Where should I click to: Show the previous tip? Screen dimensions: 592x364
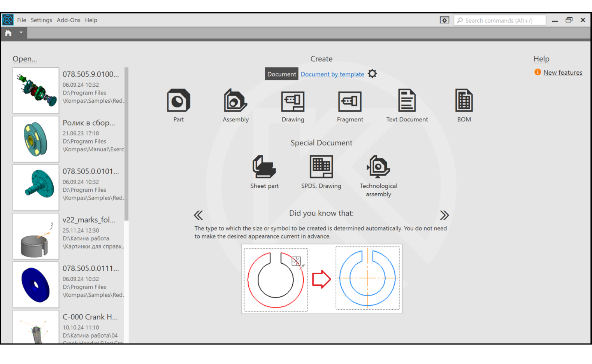tap(199, 215)
